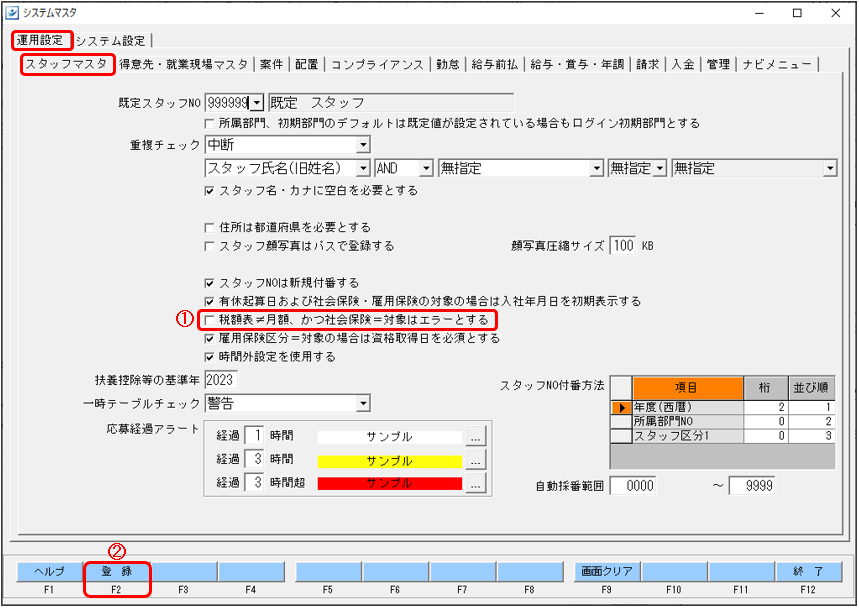Click the red サンプル color swatch

point(390,484)
